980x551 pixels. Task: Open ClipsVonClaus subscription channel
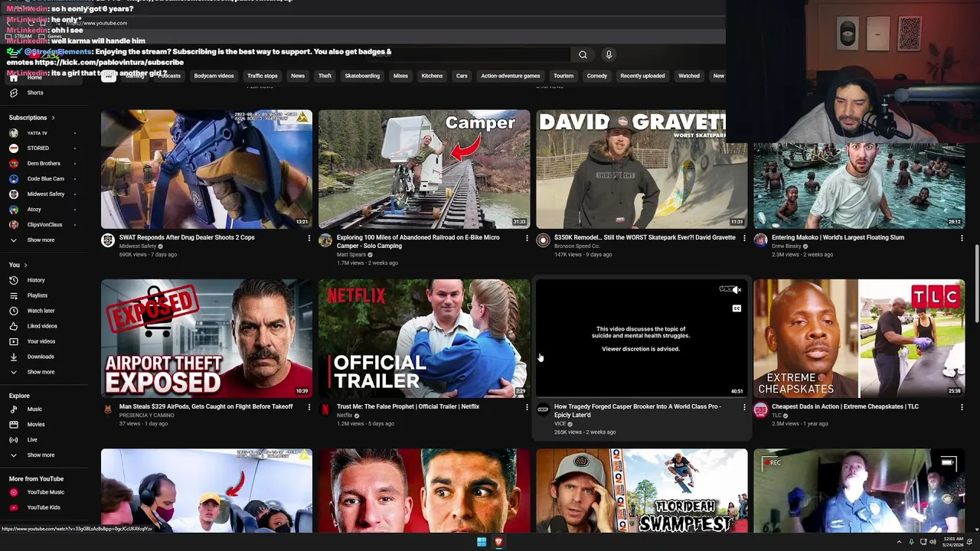click(44, 225)
